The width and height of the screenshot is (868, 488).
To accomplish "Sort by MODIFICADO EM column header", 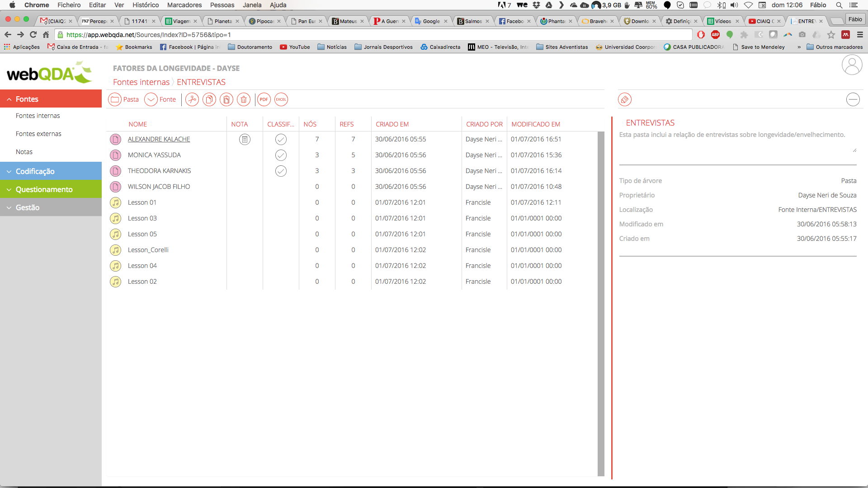I will [x=536, y=124].
